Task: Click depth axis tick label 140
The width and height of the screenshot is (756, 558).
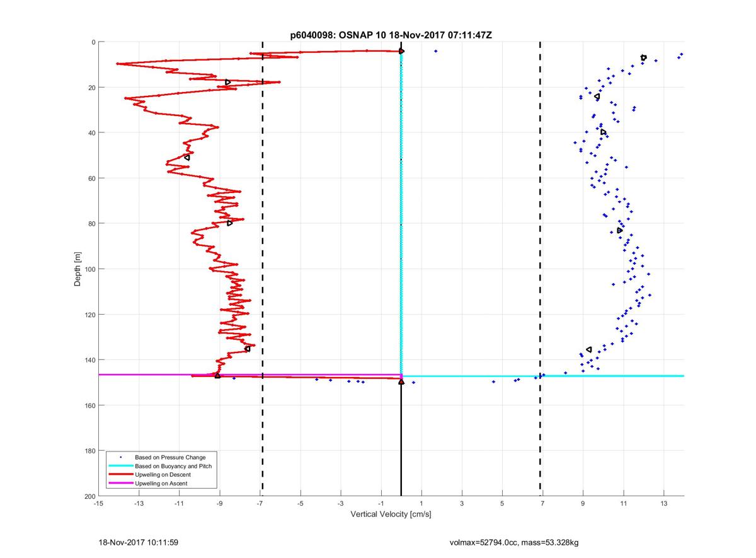Action: coord(89,360)
